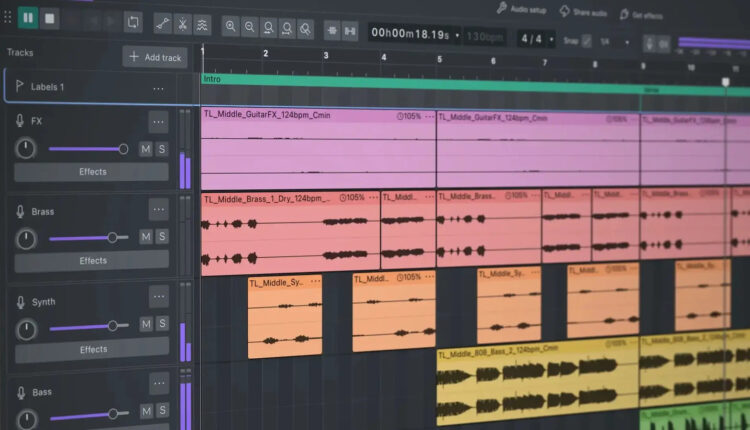The width and height of the screenshot is (750, 430).
Task: Open the Synth track three-dot menu
Action: pyautogui.click(x=159, y=297)
